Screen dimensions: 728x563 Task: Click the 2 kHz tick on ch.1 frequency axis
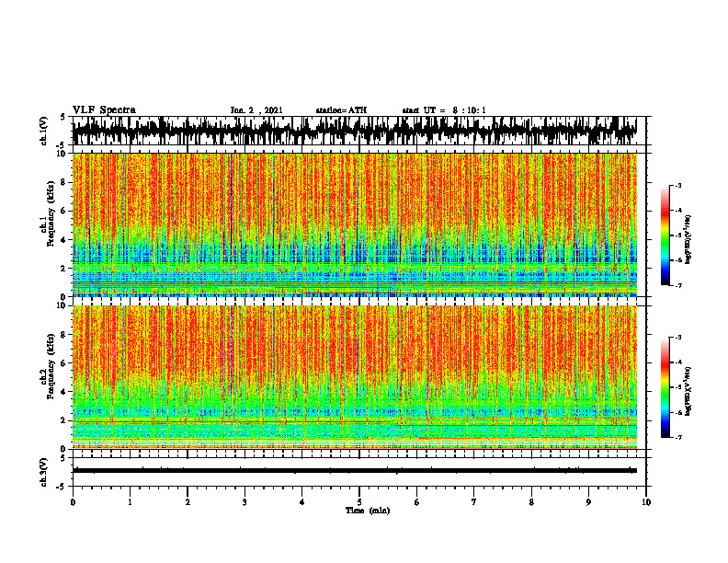(x=64, y=268)
